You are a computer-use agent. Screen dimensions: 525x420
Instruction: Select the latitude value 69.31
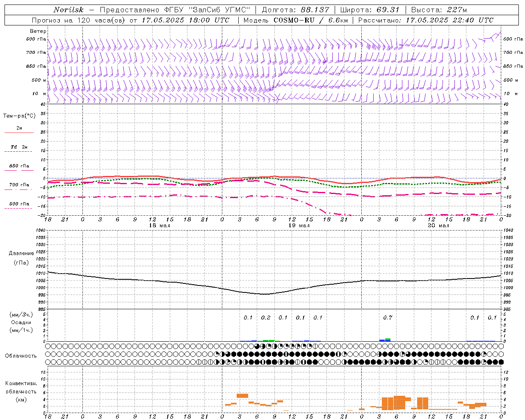[x=388, y=10]
